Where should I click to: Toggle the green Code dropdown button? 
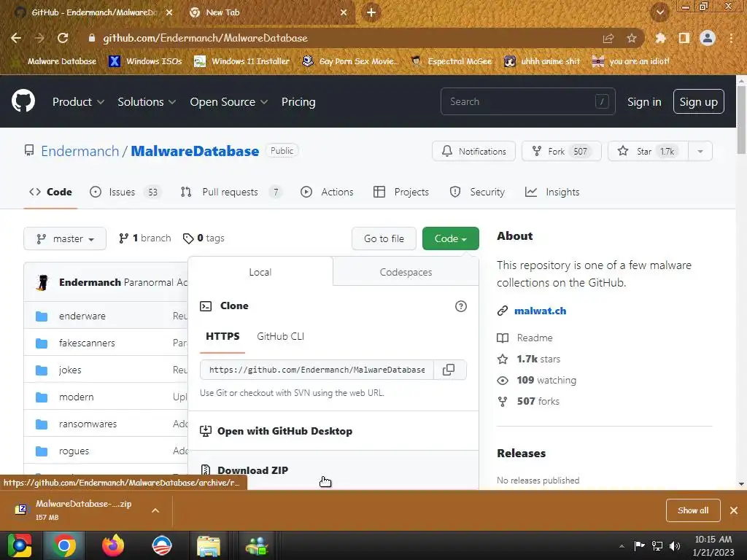(451, 238)
